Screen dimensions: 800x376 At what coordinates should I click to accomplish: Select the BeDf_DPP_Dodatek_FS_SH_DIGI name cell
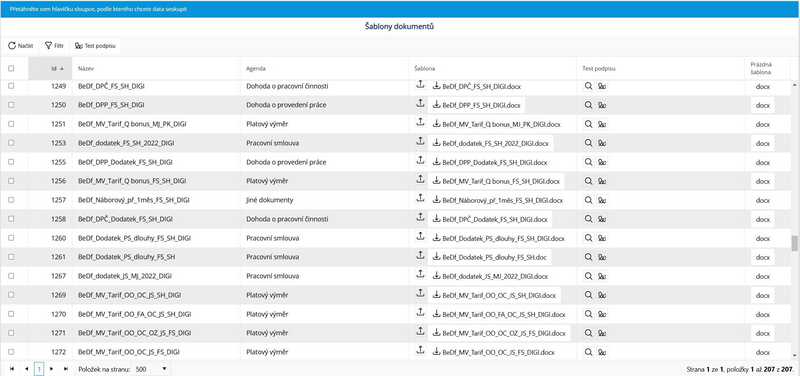[x=156, y=162]
